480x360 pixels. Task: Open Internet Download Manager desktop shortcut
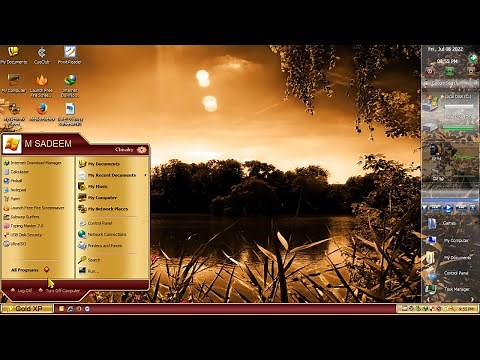coord(70,86)
